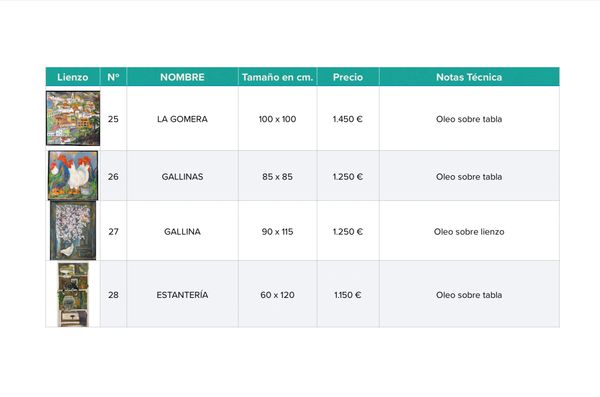Click the Nº column header

tap(113, 77)
